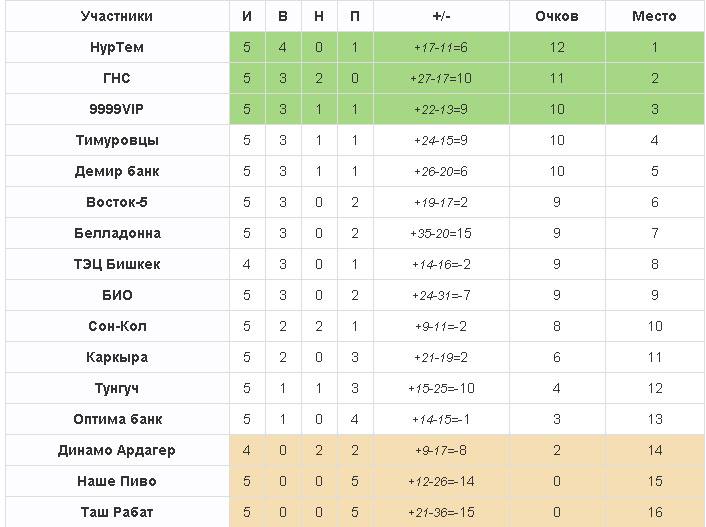Select the НурТем team name
The width and height of the screenshot is (706, 527).
click(117, 47)
